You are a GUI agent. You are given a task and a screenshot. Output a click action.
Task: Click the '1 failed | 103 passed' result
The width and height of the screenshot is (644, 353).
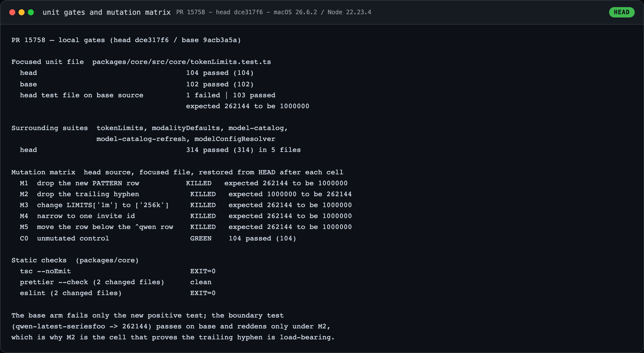(x=231, y=95)
